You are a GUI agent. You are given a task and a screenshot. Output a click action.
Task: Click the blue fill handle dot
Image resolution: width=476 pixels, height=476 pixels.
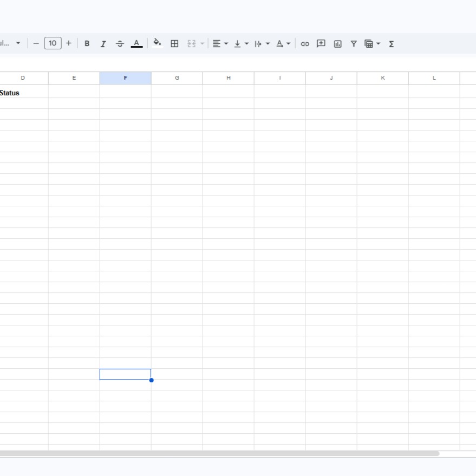pyautogui.click(x=152, y=380)
